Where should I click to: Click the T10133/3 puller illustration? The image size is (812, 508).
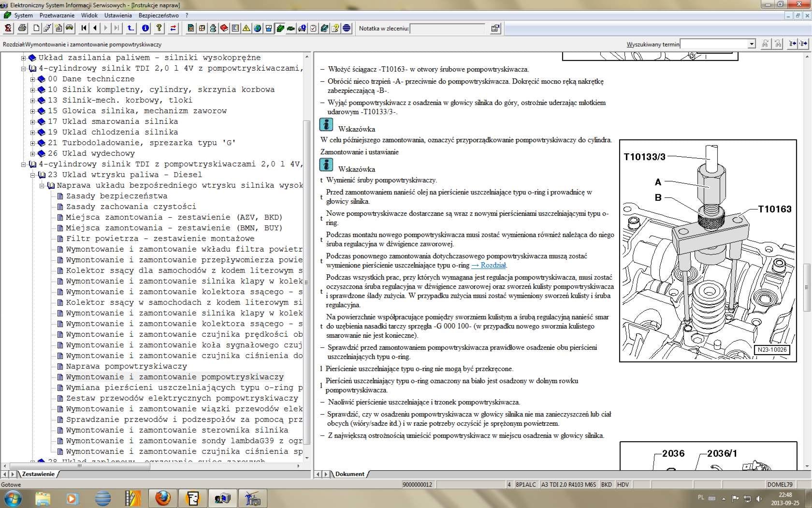708,251
